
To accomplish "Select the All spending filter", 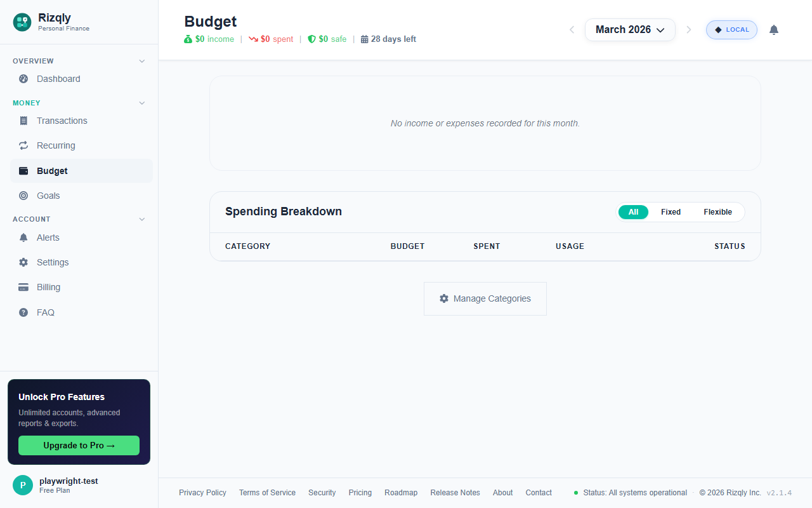I will pyautogui.click(x=633, y=211).
